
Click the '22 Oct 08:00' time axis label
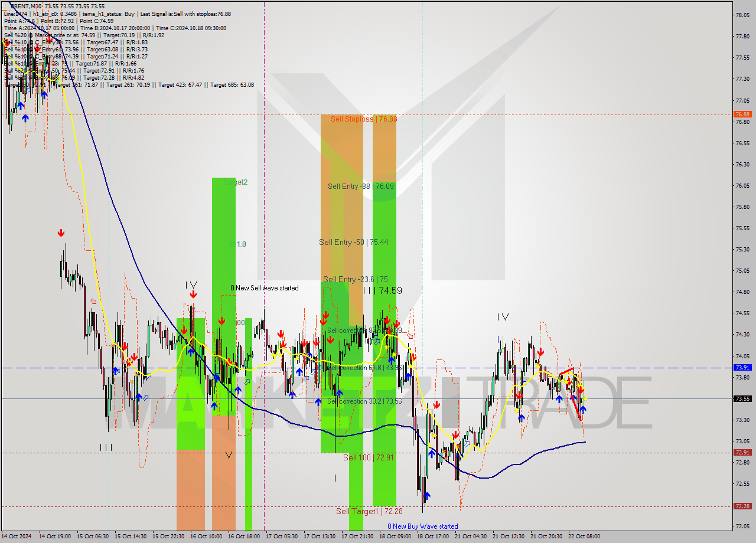pyautogui.click(x=584, y=537)
